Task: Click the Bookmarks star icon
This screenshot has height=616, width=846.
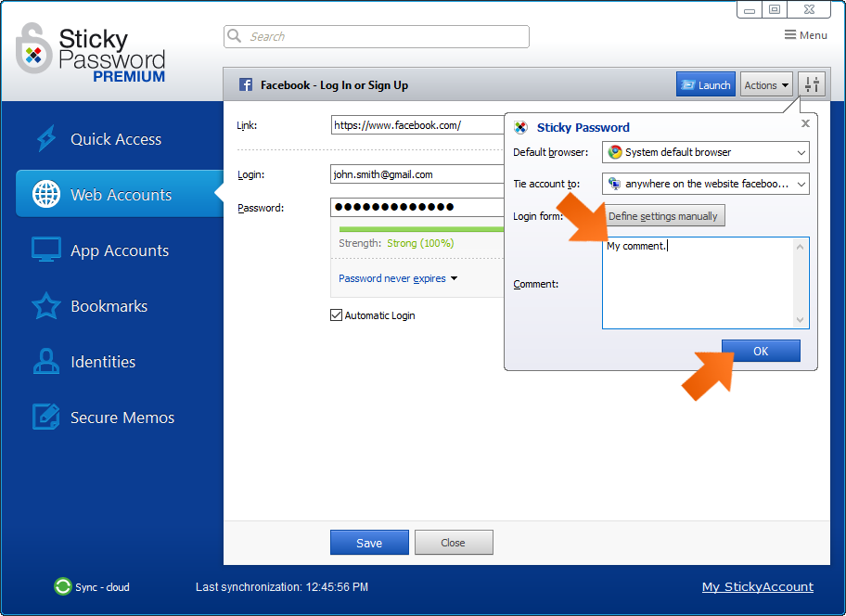Action: (46, 306)
